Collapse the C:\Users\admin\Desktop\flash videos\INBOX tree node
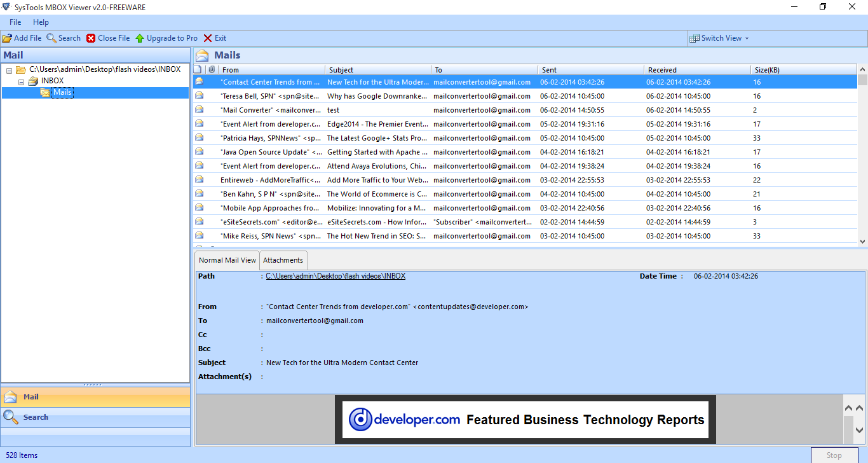The height and width of the screenshot is (463, 868). 9,70
